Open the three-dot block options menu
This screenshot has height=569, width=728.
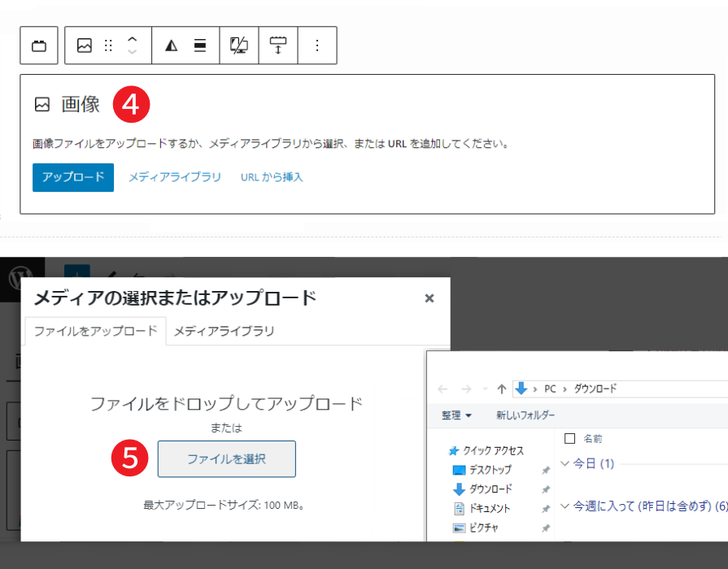point(317,46)
